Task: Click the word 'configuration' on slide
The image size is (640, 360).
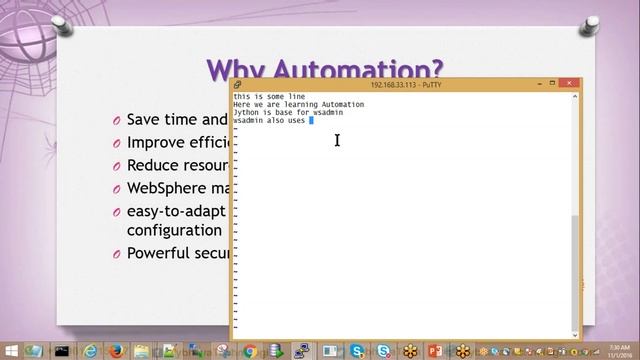Action: point(174,231)
